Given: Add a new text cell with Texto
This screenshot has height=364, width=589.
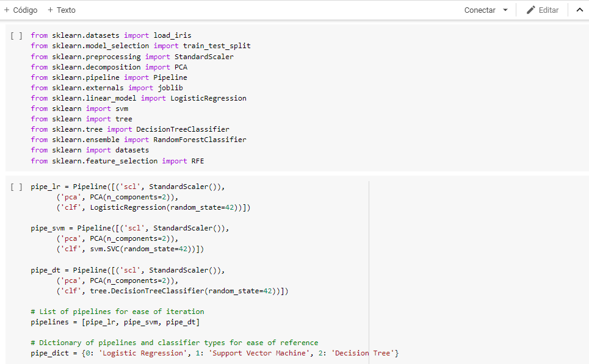Looking at the screenshot, I should coord(62,10).
